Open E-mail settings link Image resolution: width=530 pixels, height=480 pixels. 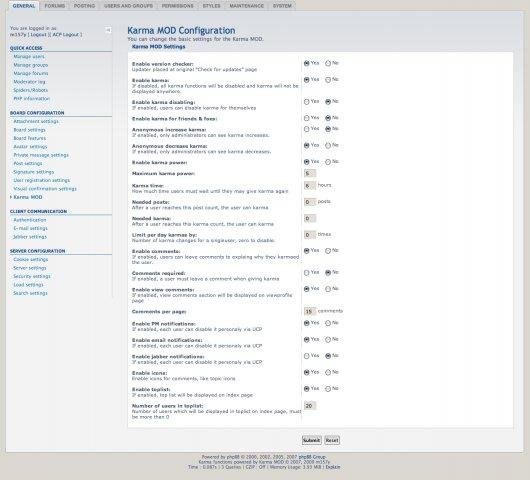[30, 229]
